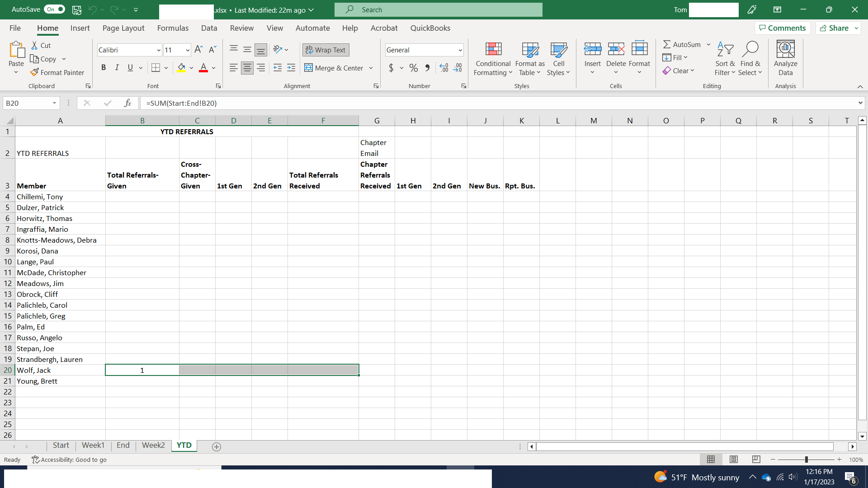Screen dimensions: 868x488
Task: Open the General number format dropdown
Action: tap(460, 50)
